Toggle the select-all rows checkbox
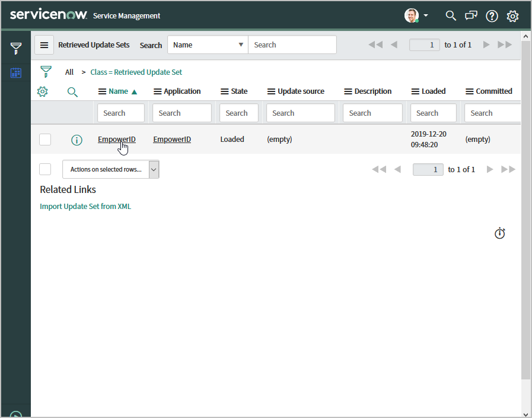This screenshot has width=532, height=418. [45, 169]
